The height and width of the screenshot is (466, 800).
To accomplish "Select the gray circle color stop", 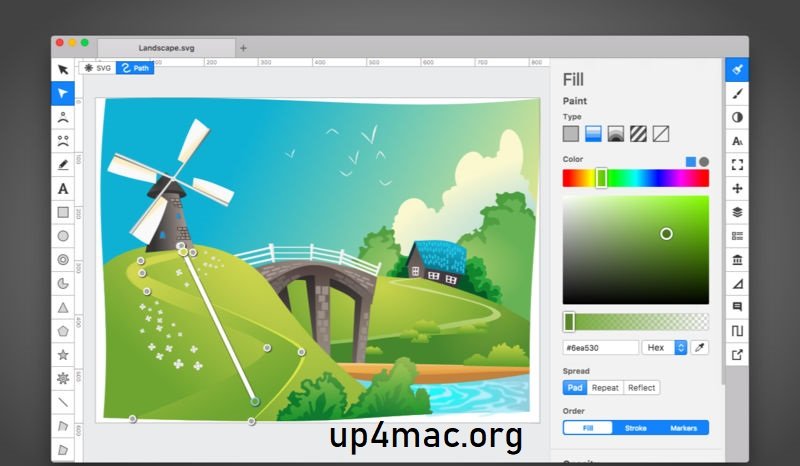I will pyautogui.click(x=704, y=162).
